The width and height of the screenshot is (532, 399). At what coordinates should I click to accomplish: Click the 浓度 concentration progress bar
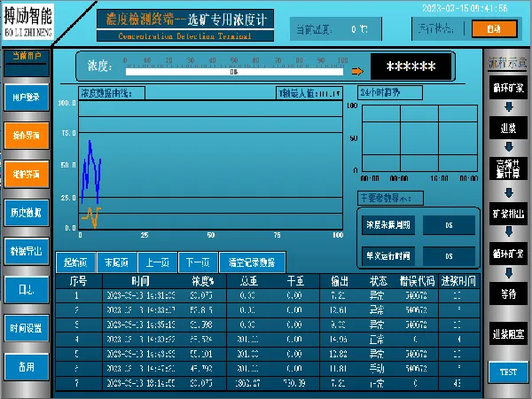pyautogui.click(x=236, y=66)
